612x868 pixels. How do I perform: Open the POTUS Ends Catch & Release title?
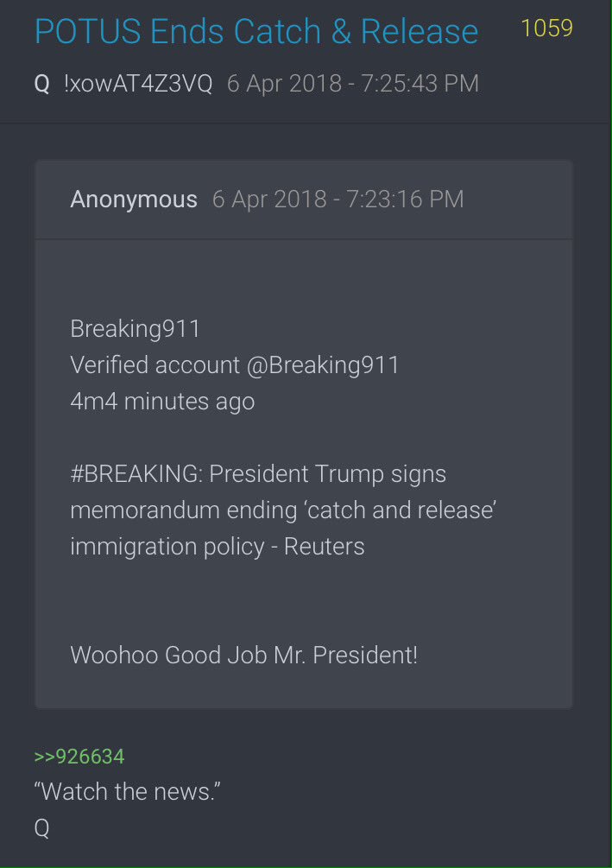pos(256,32)
